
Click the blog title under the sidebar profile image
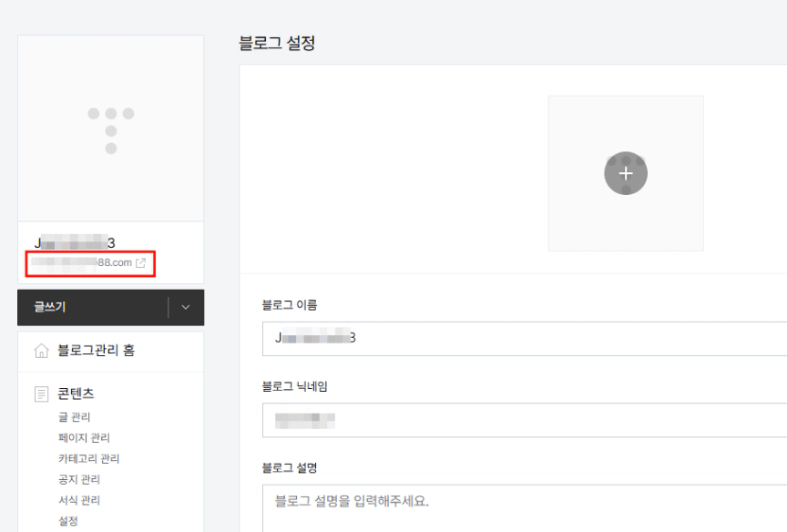coord(74,243)
